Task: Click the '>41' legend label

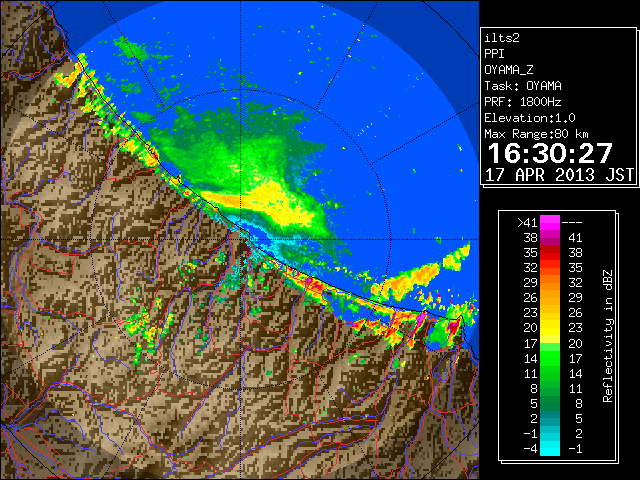Action: 527,223
